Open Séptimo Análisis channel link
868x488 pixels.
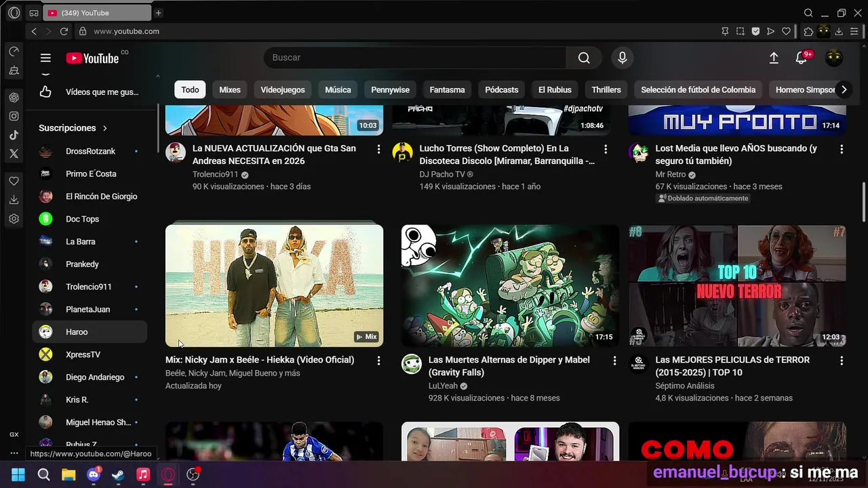685,386
